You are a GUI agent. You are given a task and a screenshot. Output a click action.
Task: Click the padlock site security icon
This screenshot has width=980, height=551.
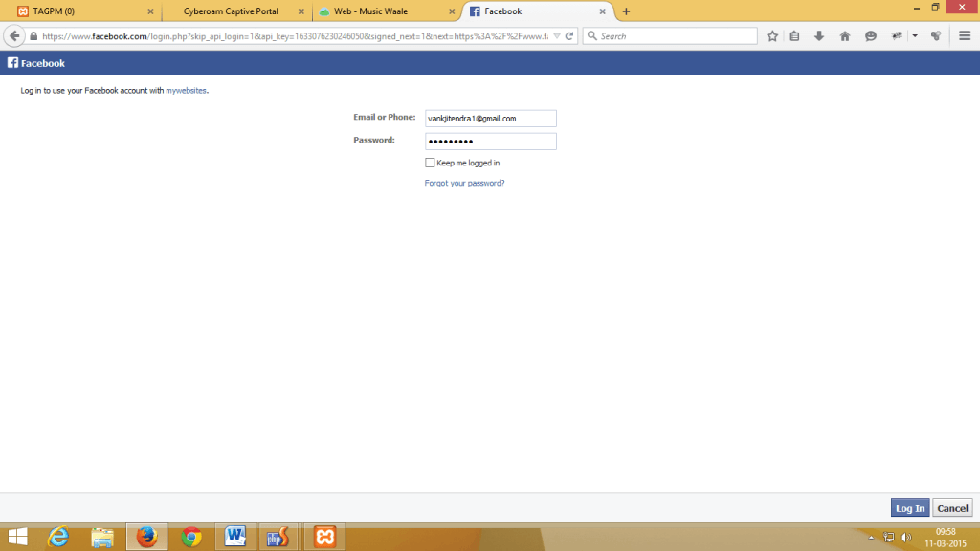pyautogui.click(x=33, y=36)
